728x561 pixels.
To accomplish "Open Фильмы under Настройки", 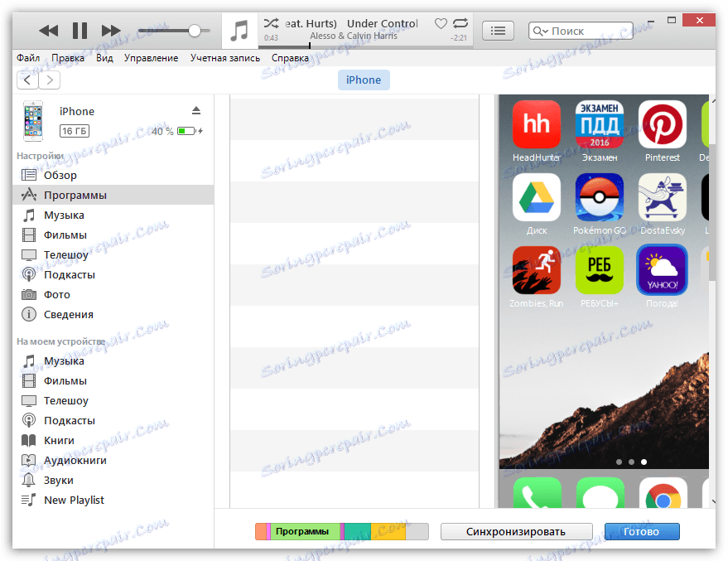I will click(113, 235).
